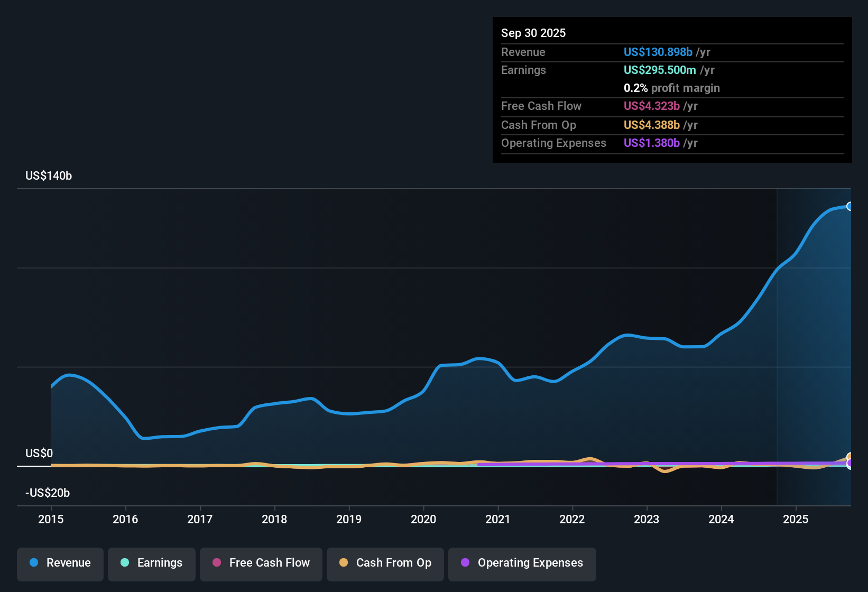Click the purple Operating Expenses legend dot

click(465, 563)
